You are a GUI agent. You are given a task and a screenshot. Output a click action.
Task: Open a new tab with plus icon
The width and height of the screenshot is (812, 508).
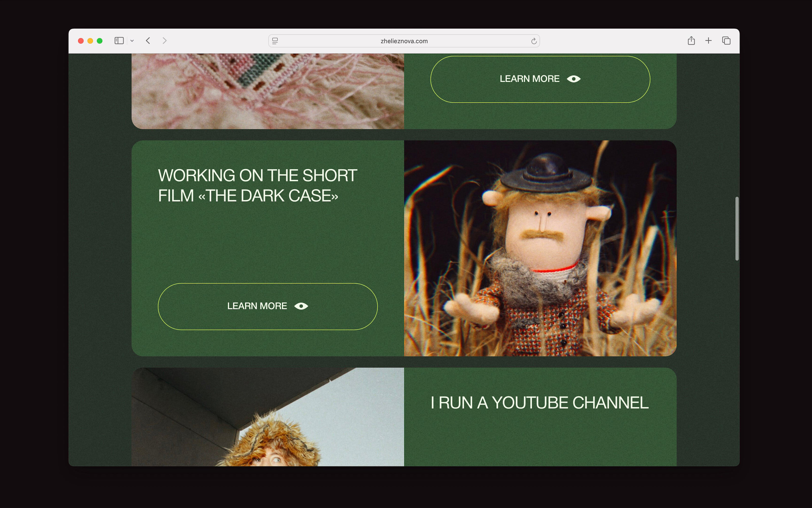click(x=708, y=41)
